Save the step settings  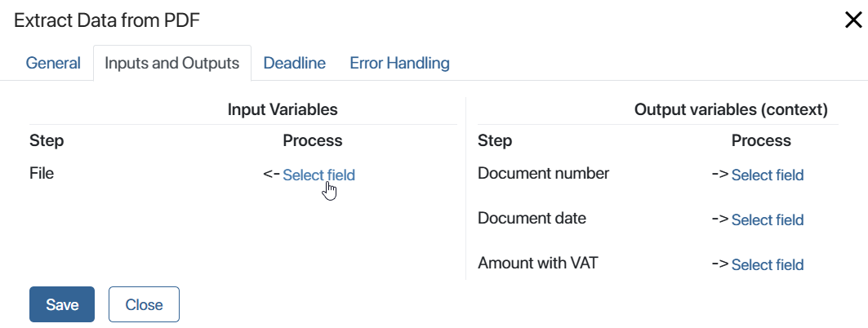62,304
